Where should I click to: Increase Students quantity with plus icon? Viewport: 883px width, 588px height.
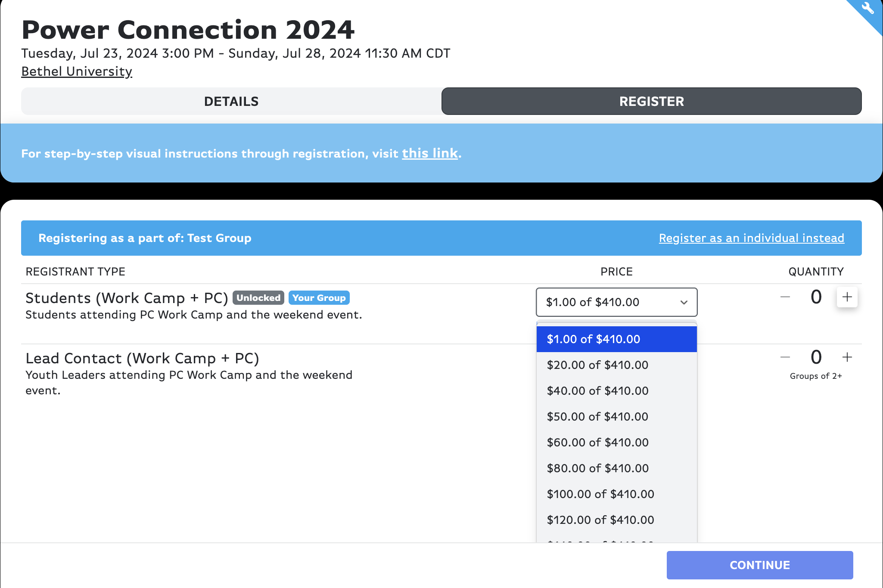click(x=847, y=297)
